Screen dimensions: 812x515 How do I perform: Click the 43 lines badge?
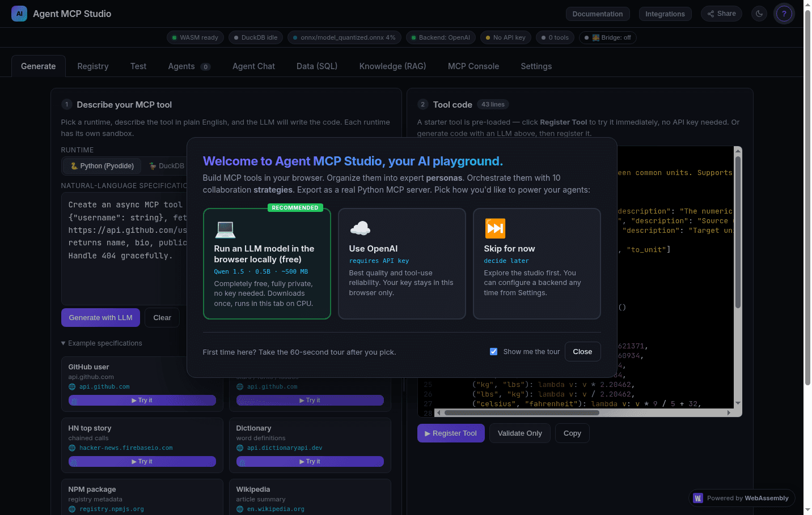pos(493,104)
